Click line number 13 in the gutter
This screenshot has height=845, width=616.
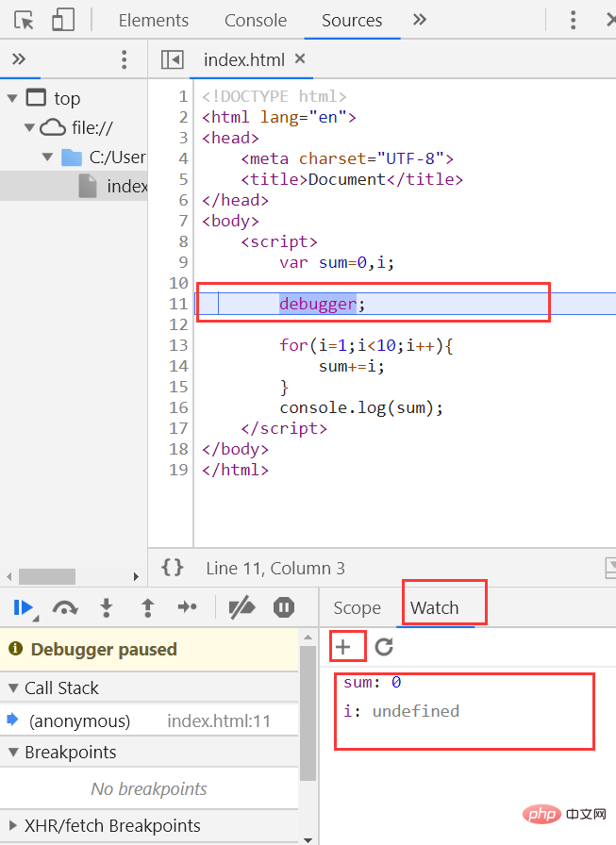coord(178,345)
